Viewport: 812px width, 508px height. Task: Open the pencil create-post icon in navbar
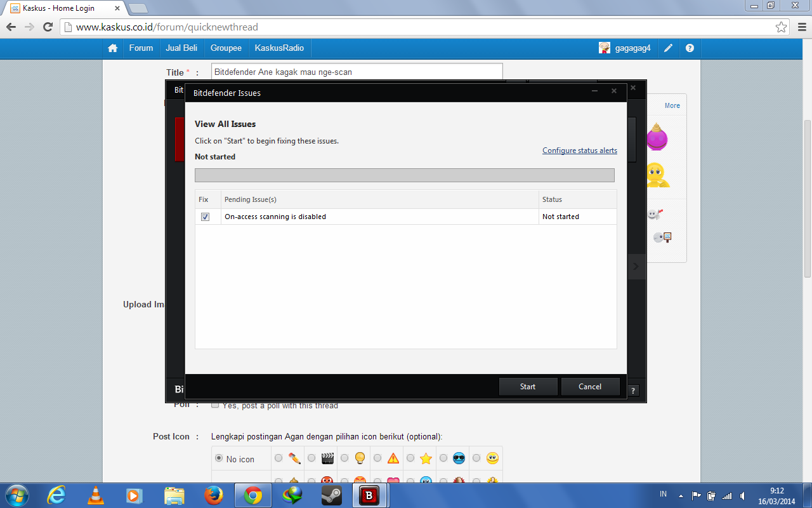point(669,48)
